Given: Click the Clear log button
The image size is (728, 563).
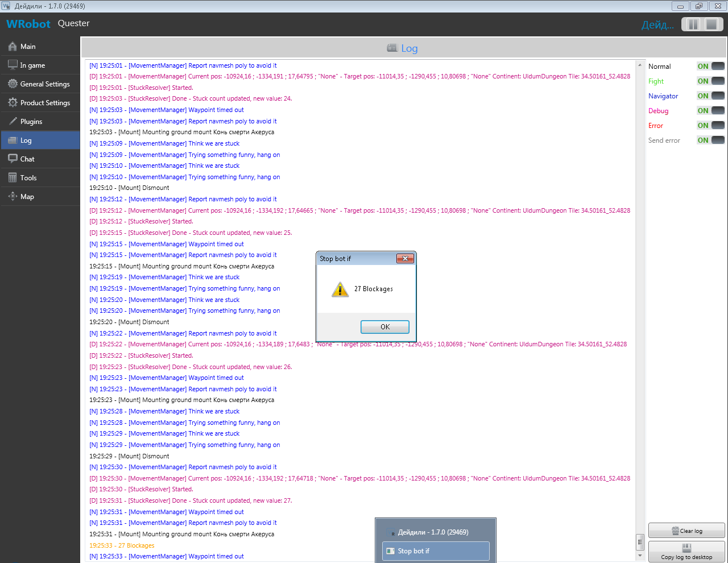Looking at the screenshot, I should click(x=686, y=531).
